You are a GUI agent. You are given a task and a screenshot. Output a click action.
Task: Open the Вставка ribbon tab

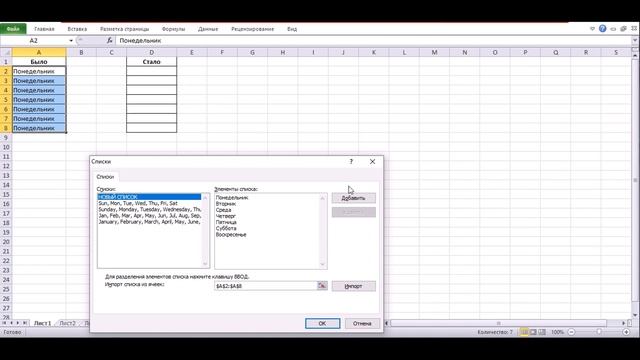77,29
